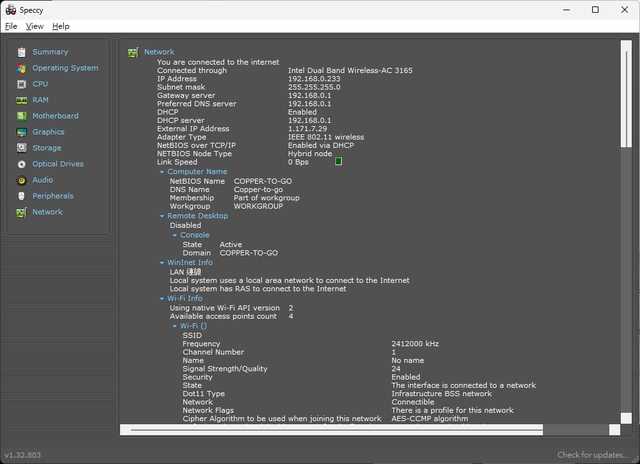Collapse the Computer Name section
This screenshot has height=464, width=640.
(161, 171)
